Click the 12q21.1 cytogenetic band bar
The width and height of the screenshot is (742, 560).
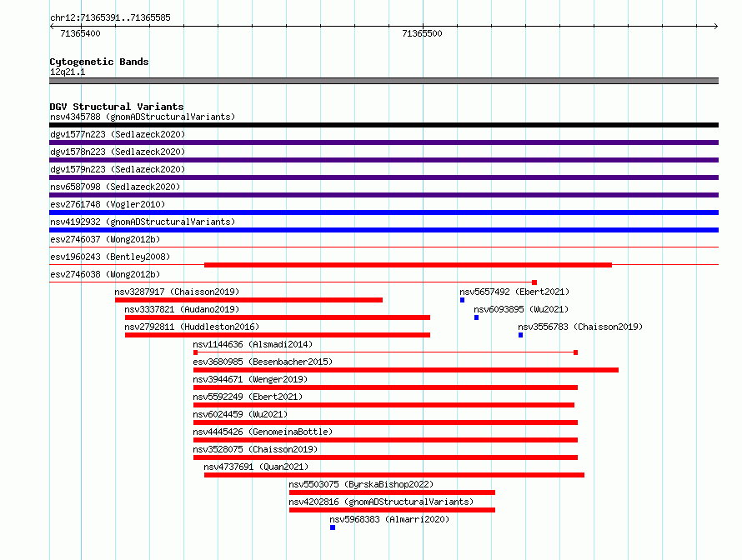click(x=384, y=81)
